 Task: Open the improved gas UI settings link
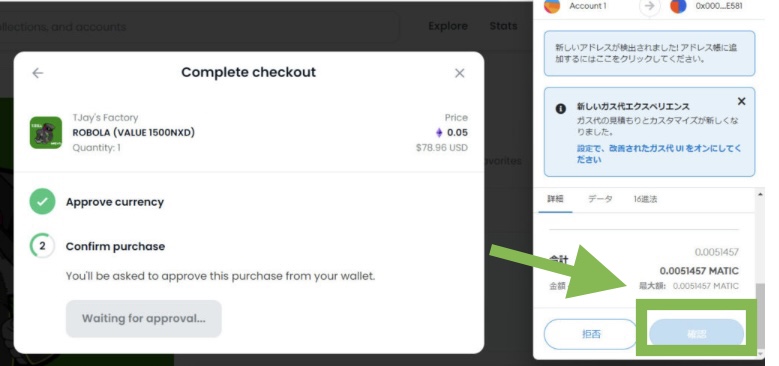click(659, 154)
